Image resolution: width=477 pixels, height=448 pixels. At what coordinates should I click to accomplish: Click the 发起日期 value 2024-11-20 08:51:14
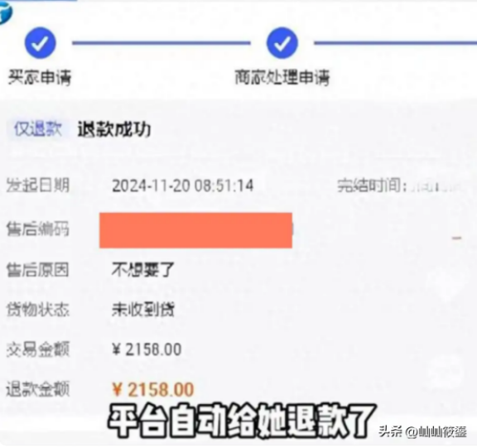click(x=182, y=185)
